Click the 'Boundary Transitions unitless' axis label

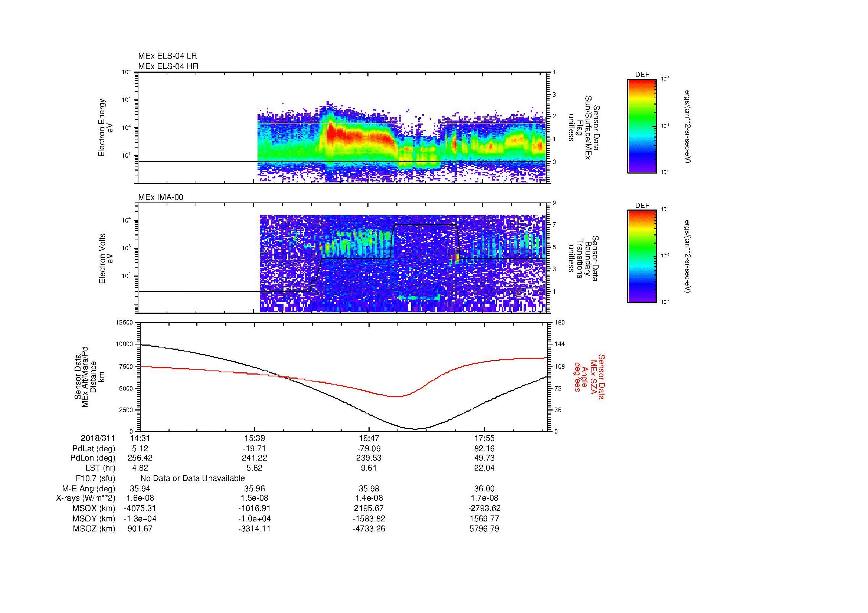(584, 259)
